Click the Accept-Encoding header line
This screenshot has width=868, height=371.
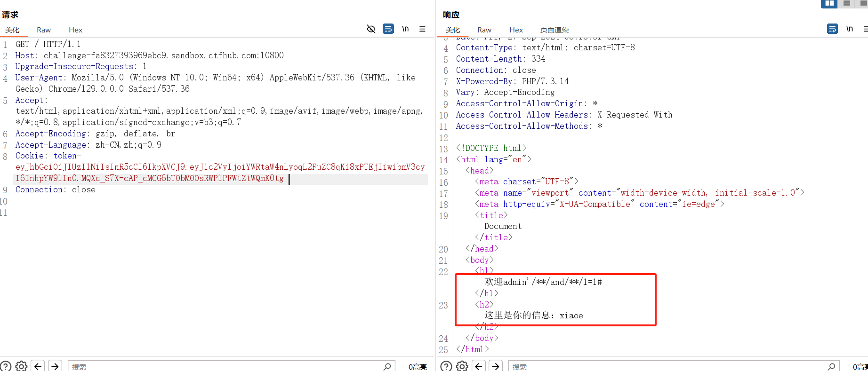96,134
